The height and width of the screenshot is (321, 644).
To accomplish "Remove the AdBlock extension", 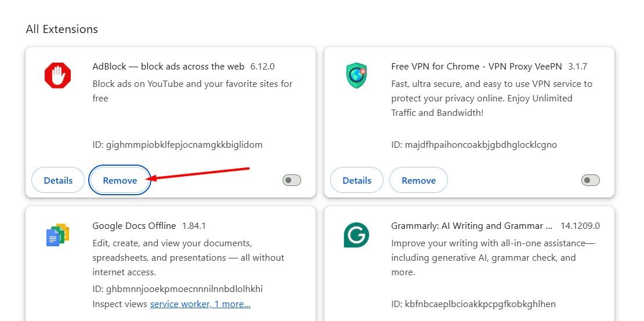I will tap(120, 180).
